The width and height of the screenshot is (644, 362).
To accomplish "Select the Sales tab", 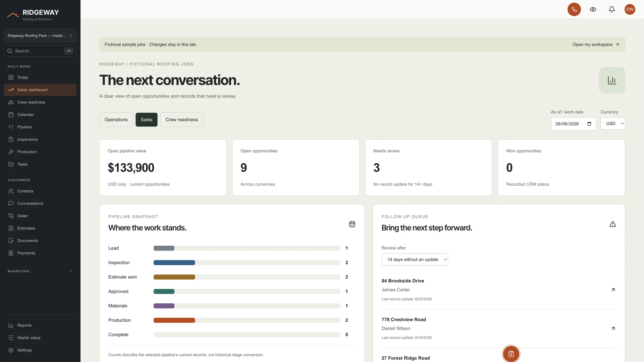I will (147, 120).
